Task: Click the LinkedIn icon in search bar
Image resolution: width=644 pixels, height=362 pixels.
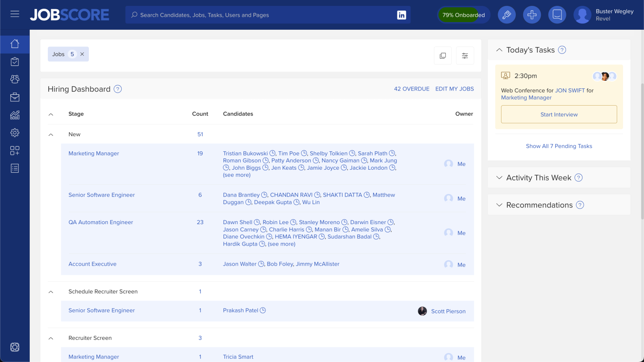Action: (401, 15)
